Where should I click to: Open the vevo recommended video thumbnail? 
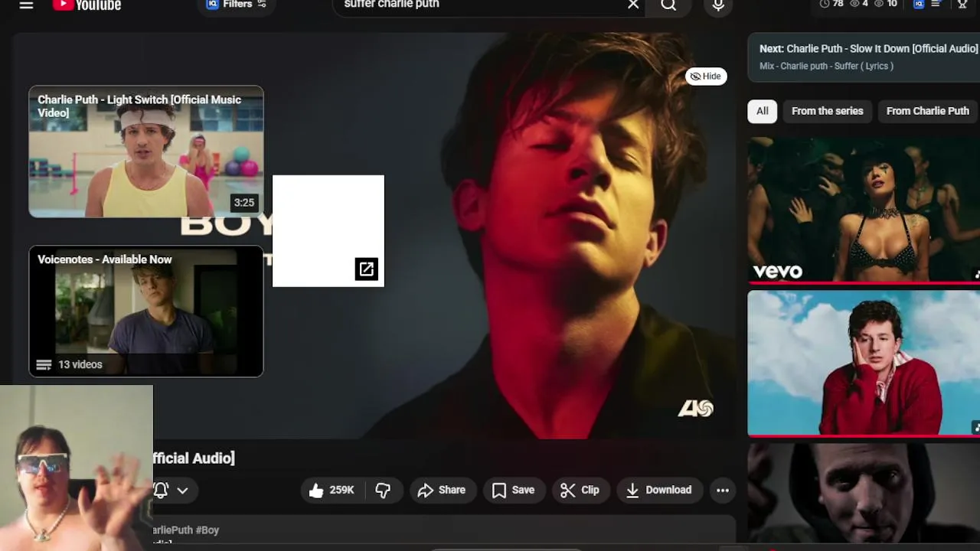[864, 210]
